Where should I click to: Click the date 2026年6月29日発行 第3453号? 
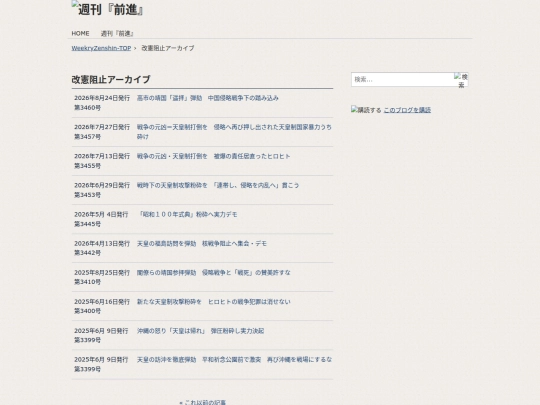(102, 190)
